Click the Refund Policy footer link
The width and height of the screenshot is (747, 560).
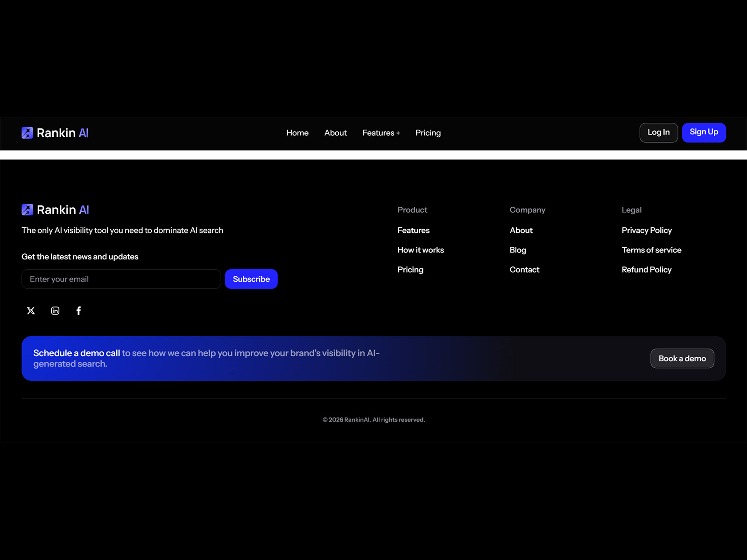pos(647,270)
